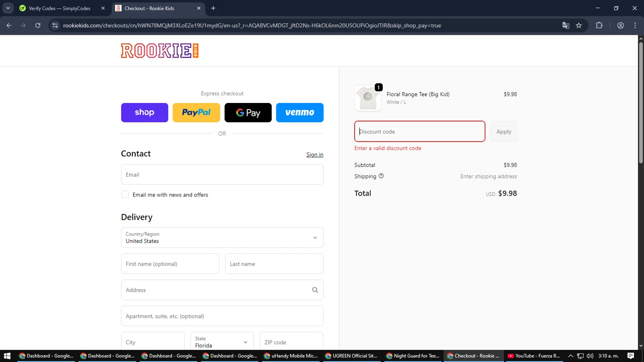Pay with Shop Pay button
The height and width of the screenshot is (362, 644).
(145, 112)
